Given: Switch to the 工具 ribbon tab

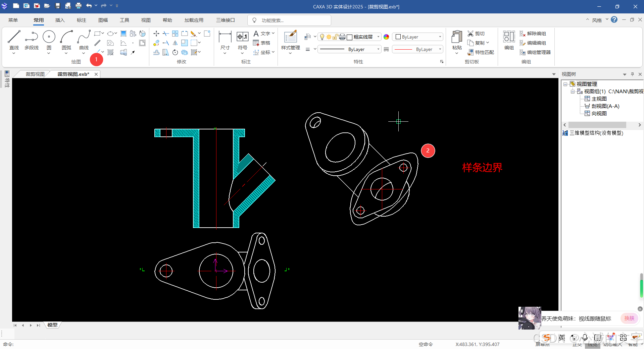Looking at the screenshot, I should pyautogui.click(x=124, y=20).
